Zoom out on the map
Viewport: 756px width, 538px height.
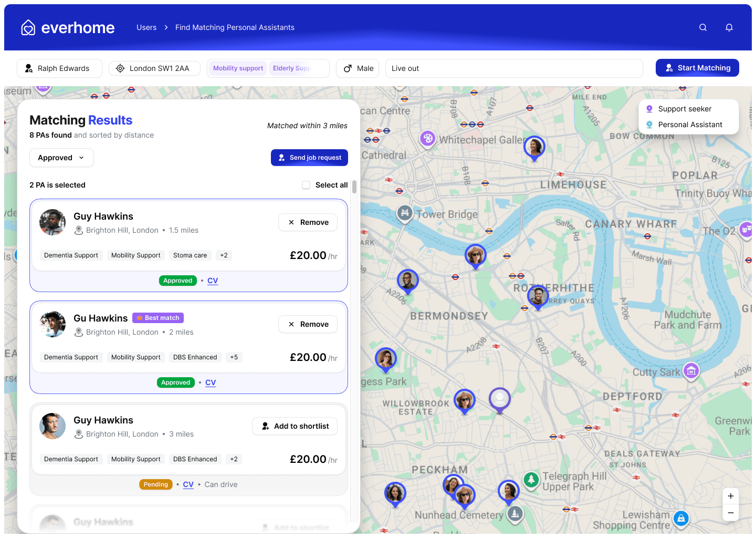click(x=731, y=513)
